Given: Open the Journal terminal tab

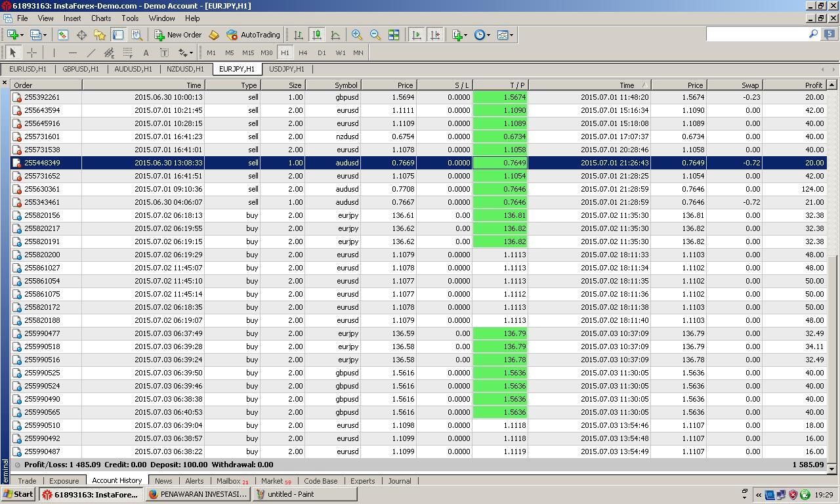Looking at the screenshot, I should 399,481.
